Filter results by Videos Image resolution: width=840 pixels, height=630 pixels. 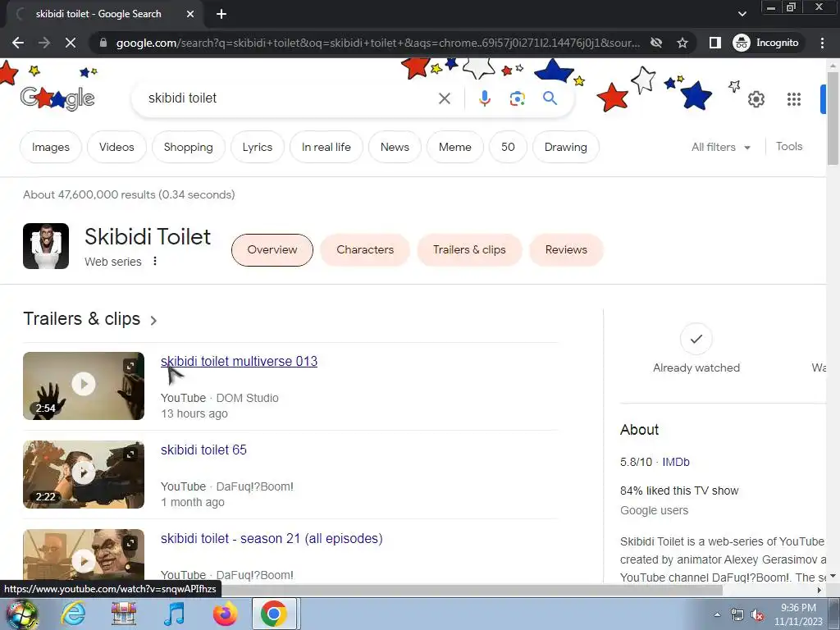coord(116,147)
